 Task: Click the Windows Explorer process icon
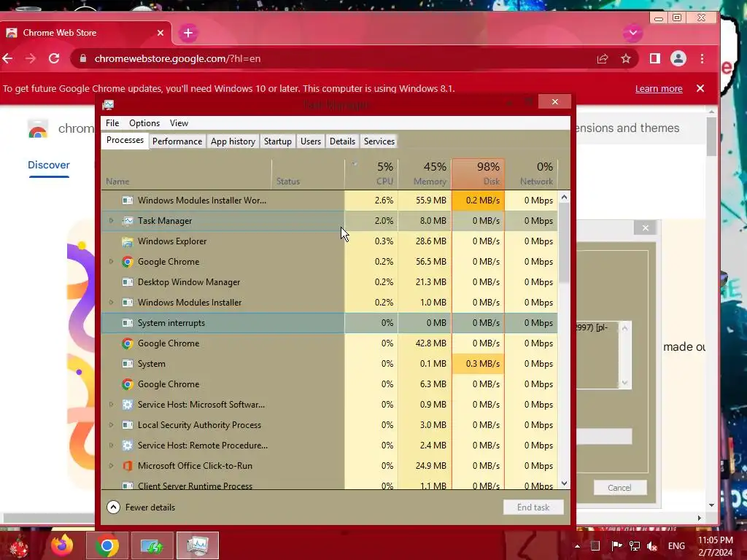pyautogui.click(x=127, y=241)
